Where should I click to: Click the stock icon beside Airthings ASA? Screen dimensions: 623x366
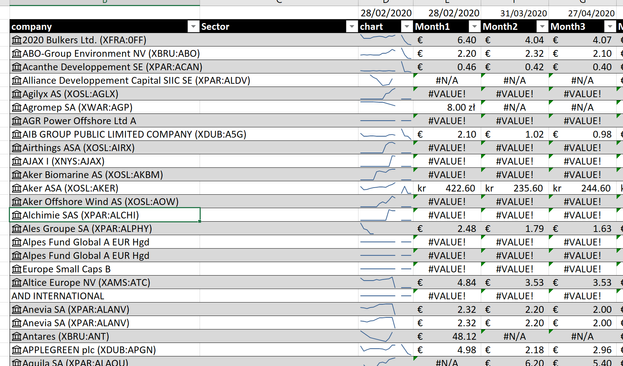coord(16,148)
